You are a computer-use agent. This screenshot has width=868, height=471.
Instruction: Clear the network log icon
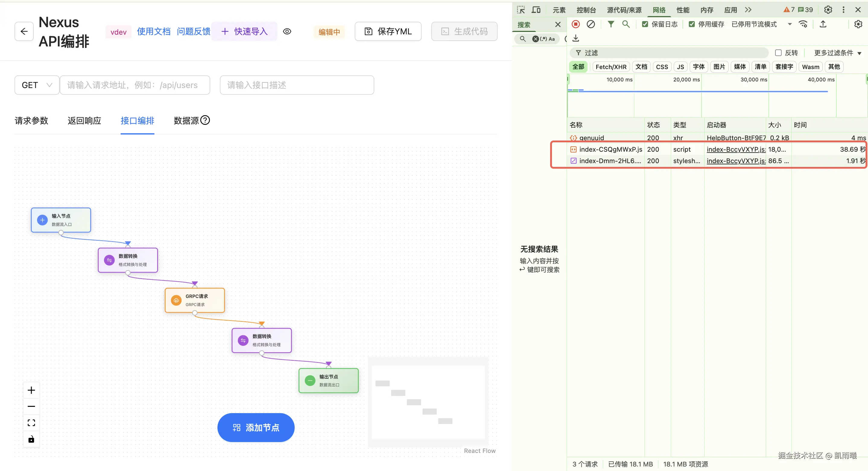[x=590, y=24]
